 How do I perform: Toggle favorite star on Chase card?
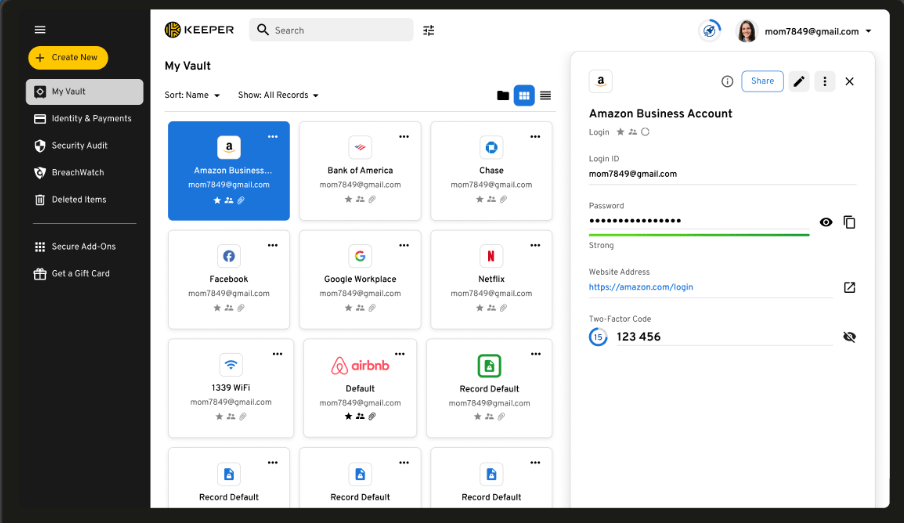(479, 200)
